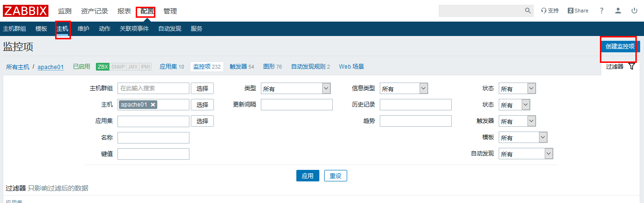Log out with the power icon
This screenshot has width=644, height=203.
coord(634,11)
